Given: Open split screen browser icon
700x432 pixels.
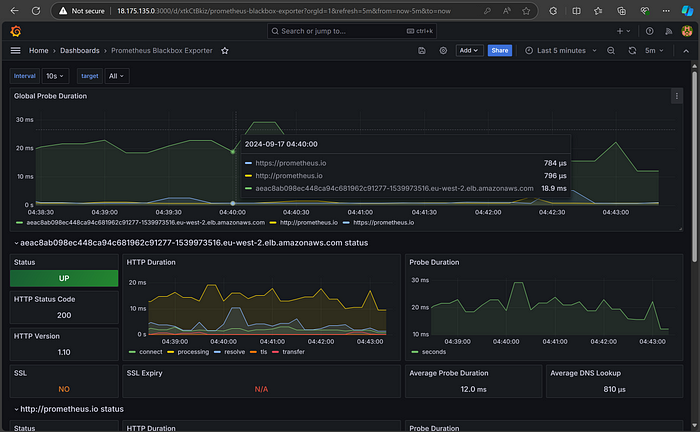Looking at the screenshot, I should 576,11.
